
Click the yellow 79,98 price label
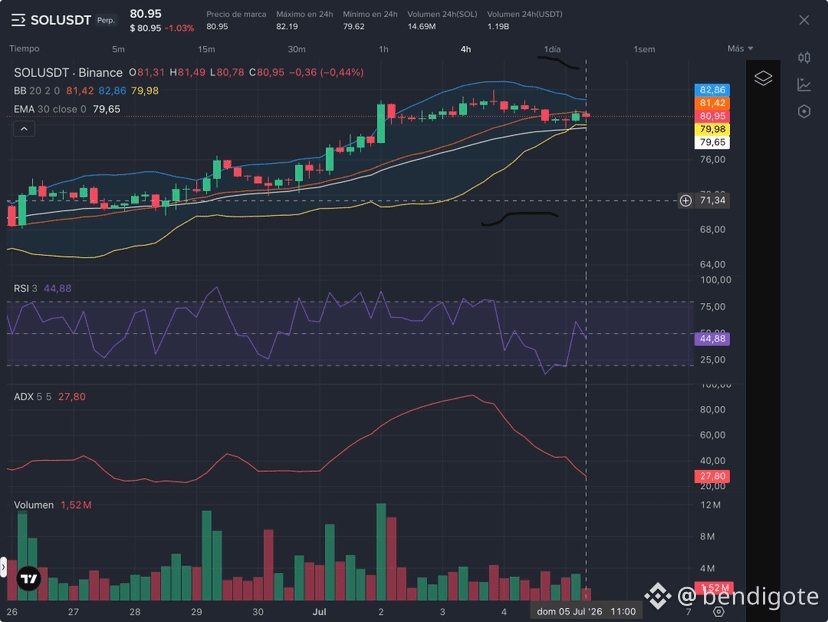(712, 129)
